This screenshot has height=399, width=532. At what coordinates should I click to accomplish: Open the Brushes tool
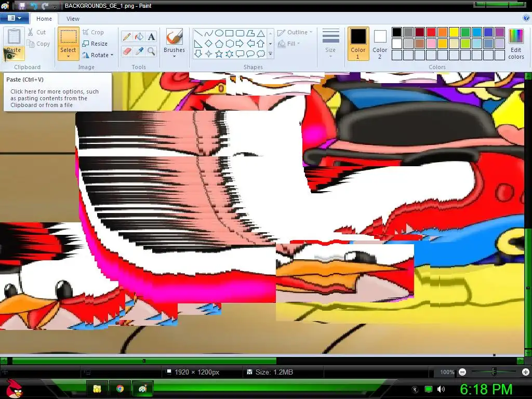175,43
